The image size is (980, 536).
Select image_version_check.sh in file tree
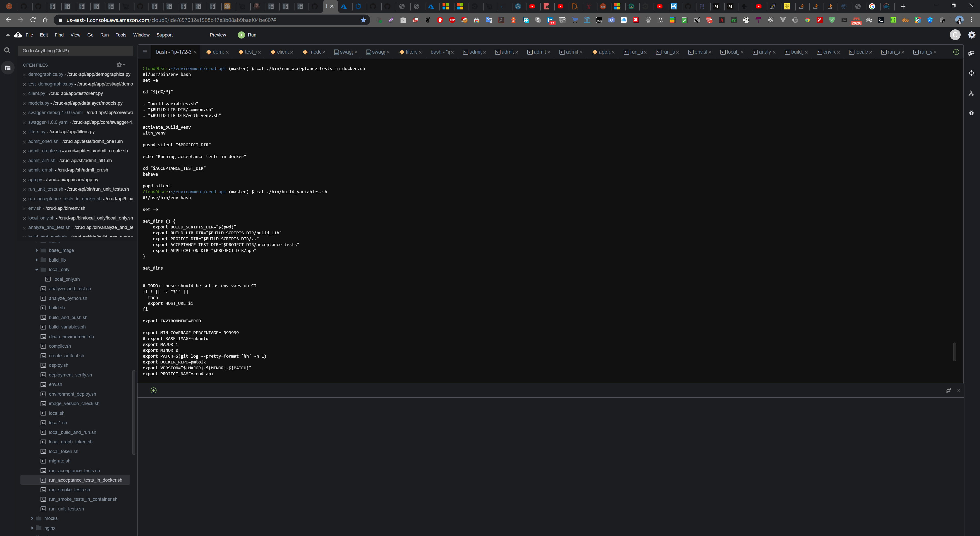[x=74, y=404]
